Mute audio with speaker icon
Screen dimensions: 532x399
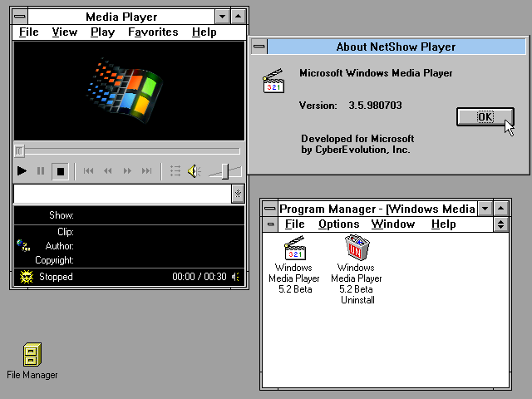click(195, 171)
